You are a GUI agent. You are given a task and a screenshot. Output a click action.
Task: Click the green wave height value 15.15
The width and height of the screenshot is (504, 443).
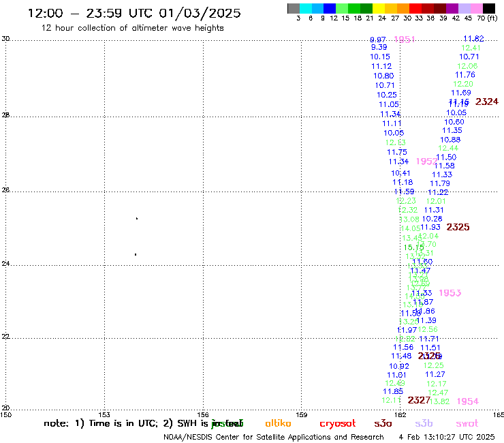click(413, 247)
